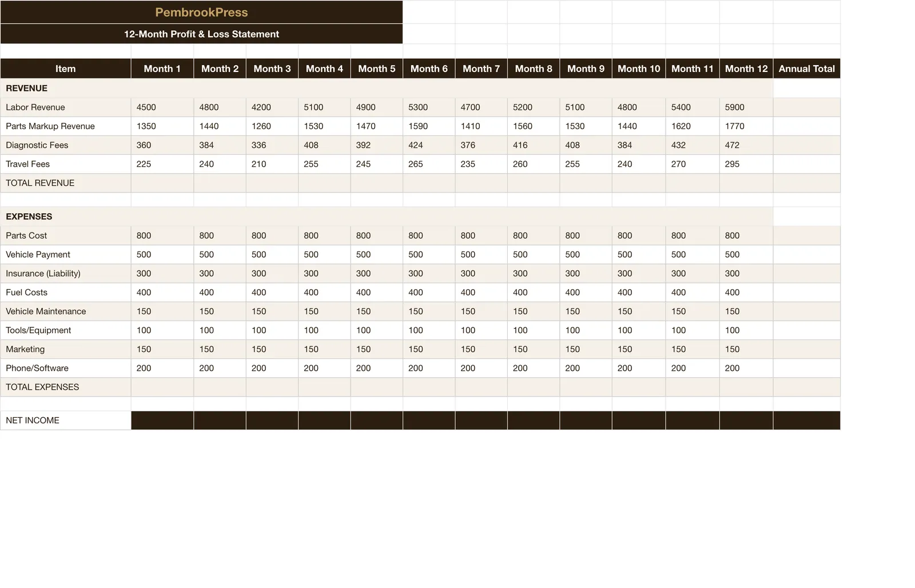
Task: Select the empty TOTAL REVENUE Month 1 cell
Action: coord(162,183)
